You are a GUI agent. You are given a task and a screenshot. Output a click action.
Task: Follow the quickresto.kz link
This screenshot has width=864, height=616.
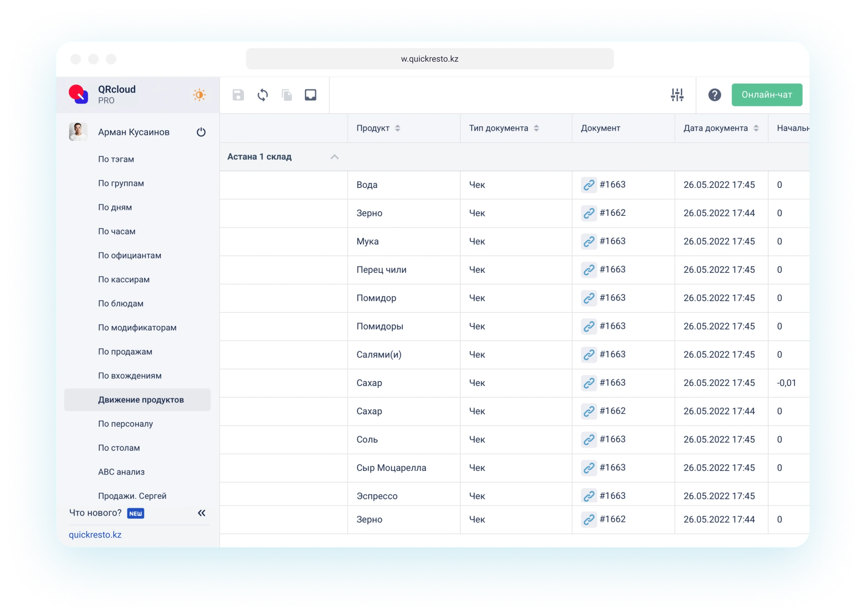click(95, 535)
